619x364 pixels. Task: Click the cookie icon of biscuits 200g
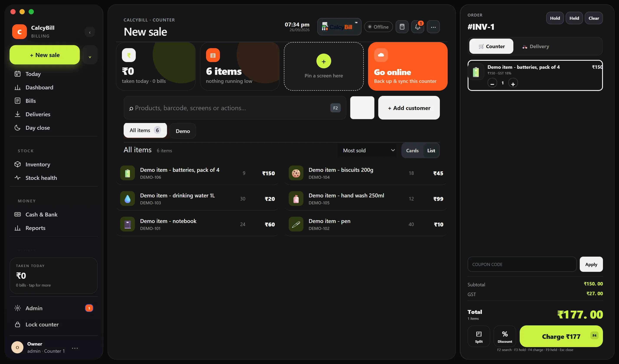pos(296,173)
